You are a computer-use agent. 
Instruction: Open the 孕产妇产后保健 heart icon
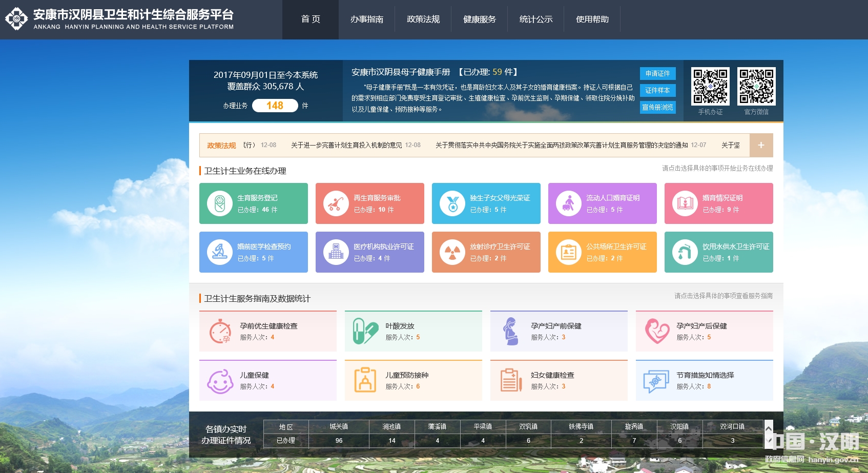pos(657,331)
